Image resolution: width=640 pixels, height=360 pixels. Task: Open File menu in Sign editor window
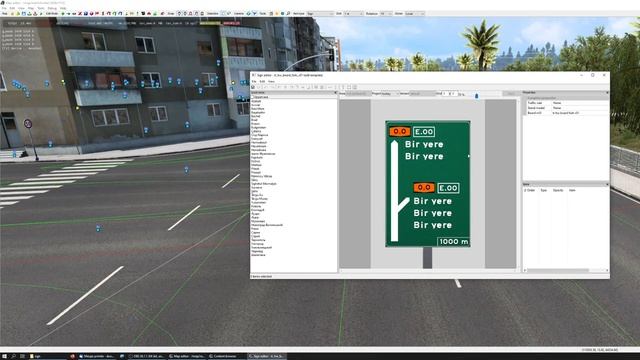(254, 82)
